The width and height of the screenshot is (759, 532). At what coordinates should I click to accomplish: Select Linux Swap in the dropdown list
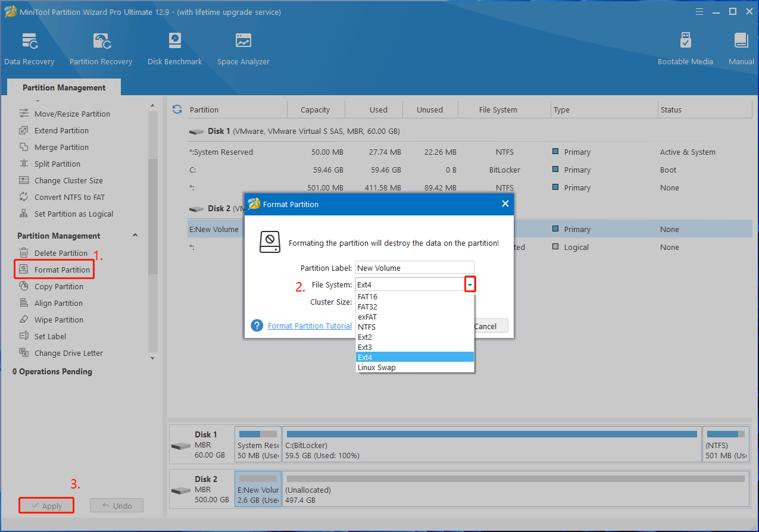tap(377, 367)
